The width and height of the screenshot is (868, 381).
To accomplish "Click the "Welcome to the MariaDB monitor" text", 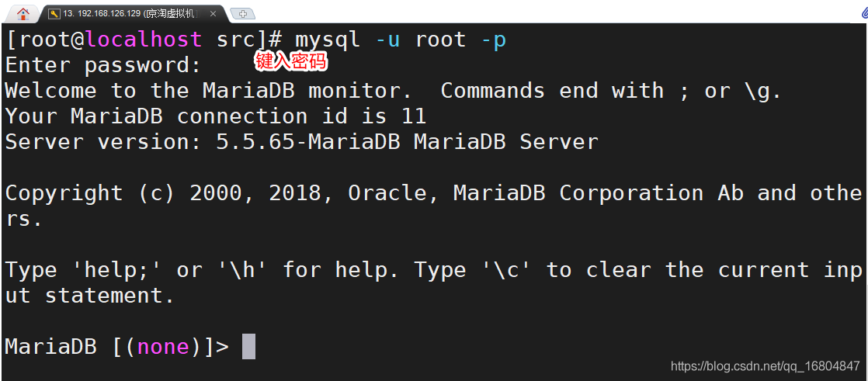I will [208, 91].
